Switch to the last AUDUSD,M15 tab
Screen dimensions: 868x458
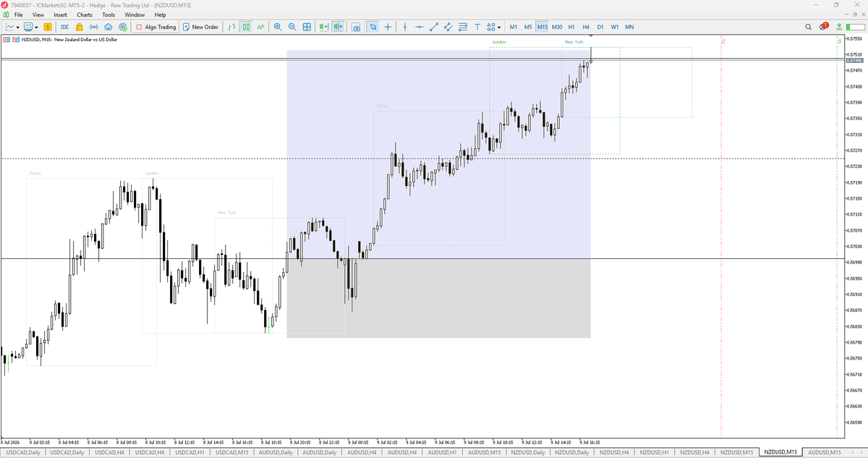point(823,452)
